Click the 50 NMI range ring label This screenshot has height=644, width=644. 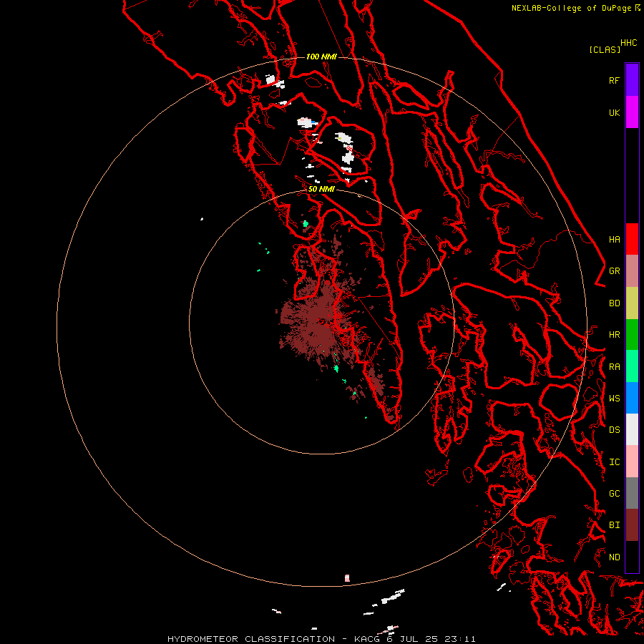coord(321,189)
